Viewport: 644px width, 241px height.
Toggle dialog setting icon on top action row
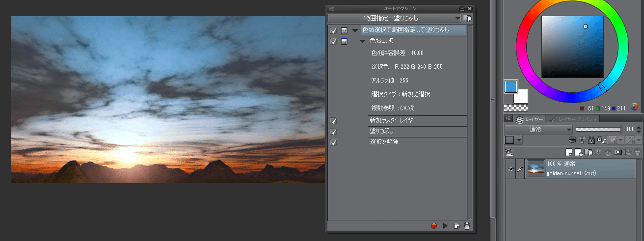click(344, 30)
